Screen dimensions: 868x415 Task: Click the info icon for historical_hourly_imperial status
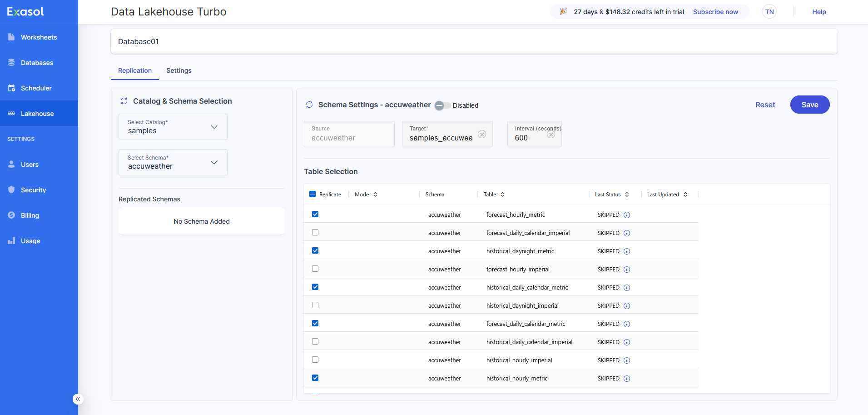[627, 360]
